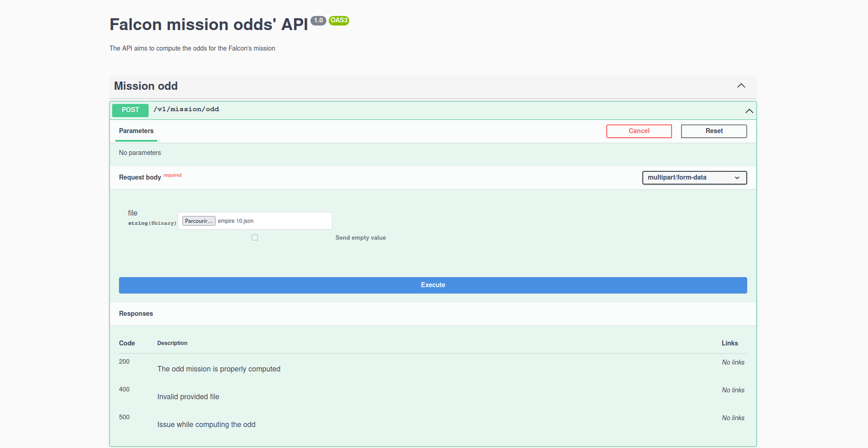Select the 200 response code
Screen dimensions: 868x448
point(124,362)
